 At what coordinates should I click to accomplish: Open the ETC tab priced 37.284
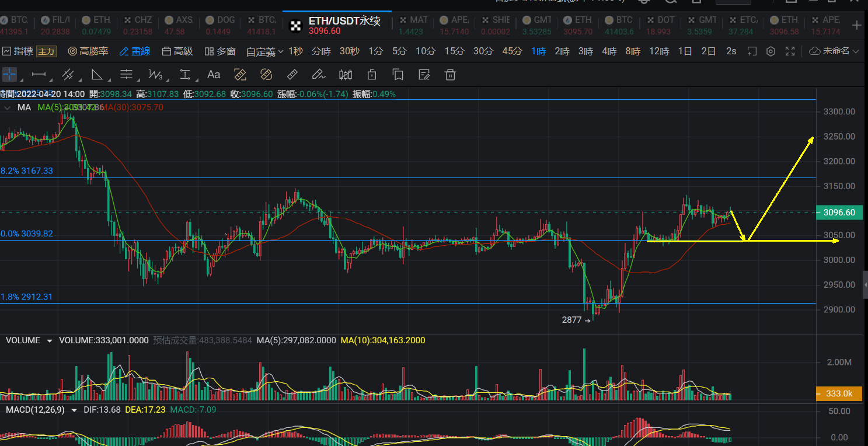point(743,25)
